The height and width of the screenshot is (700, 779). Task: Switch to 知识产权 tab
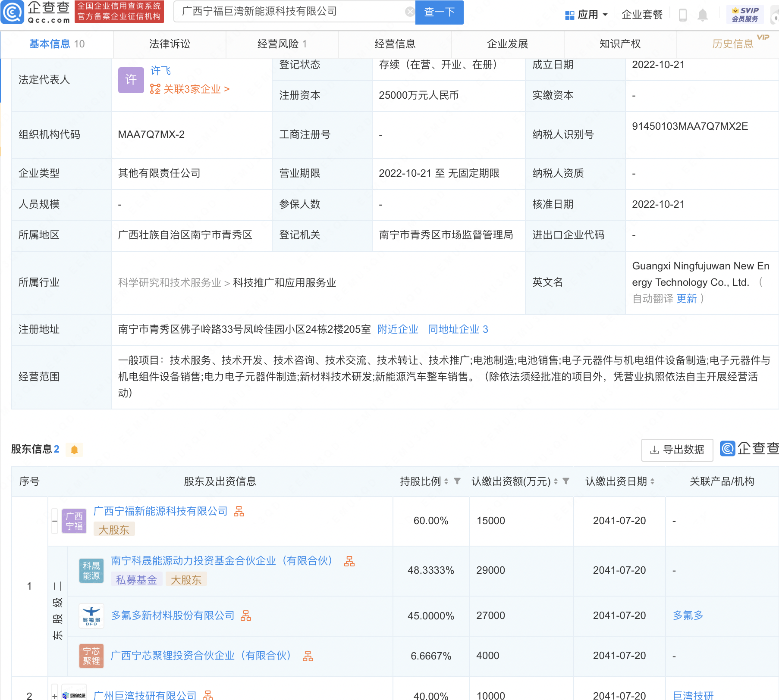620,44
